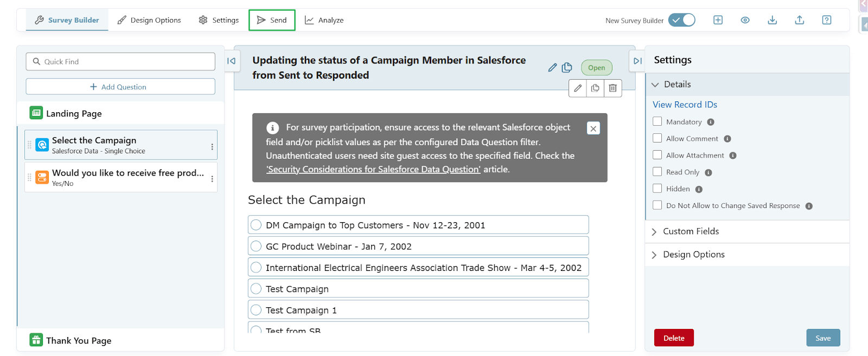Select the 'Select the Campaign' question item
868x356 pixels.
[x=120, y=145]
